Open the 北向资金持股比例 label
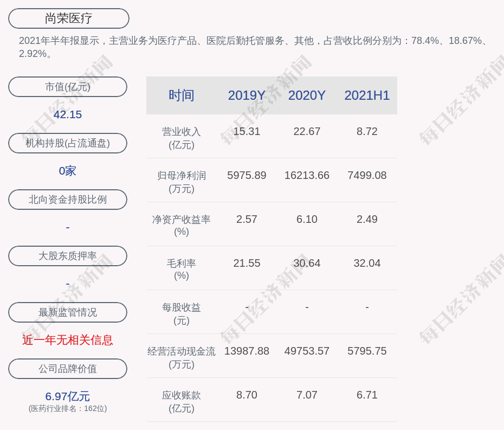Image resolution: width=504 pixels, height=430 pixels. (x=68, y=200)
